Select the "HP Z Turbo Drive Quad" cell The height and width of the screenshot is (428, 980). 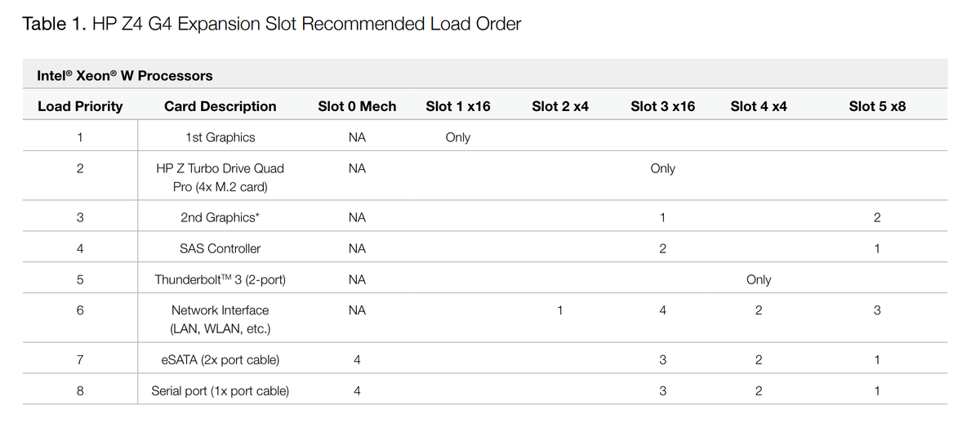220,168
